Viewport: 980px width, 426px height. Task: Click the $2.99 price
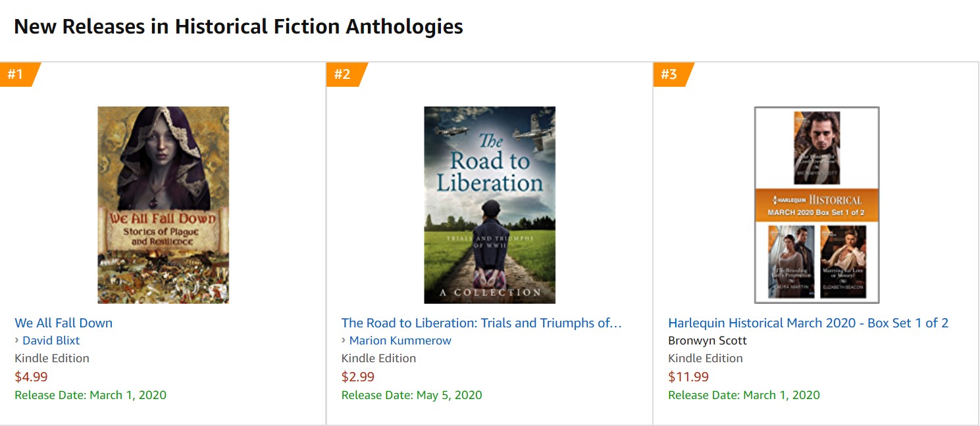358,377
